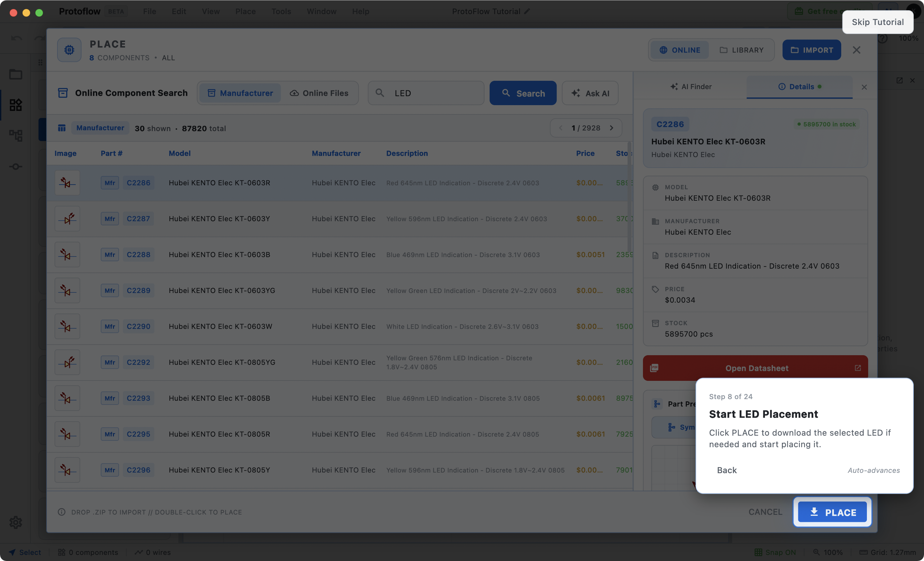Click the Mfr badge on the C2295 row
Viewport: 924px width, 561px height.
pos(109,434)
